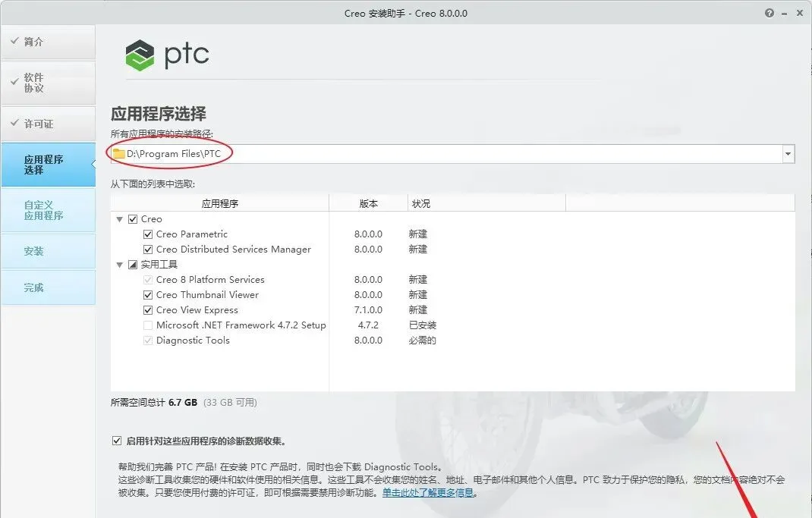This screenshot has width=812, height=518.
Task: Toggle the 实用工具 group checkbox
Action: [133, 265]
